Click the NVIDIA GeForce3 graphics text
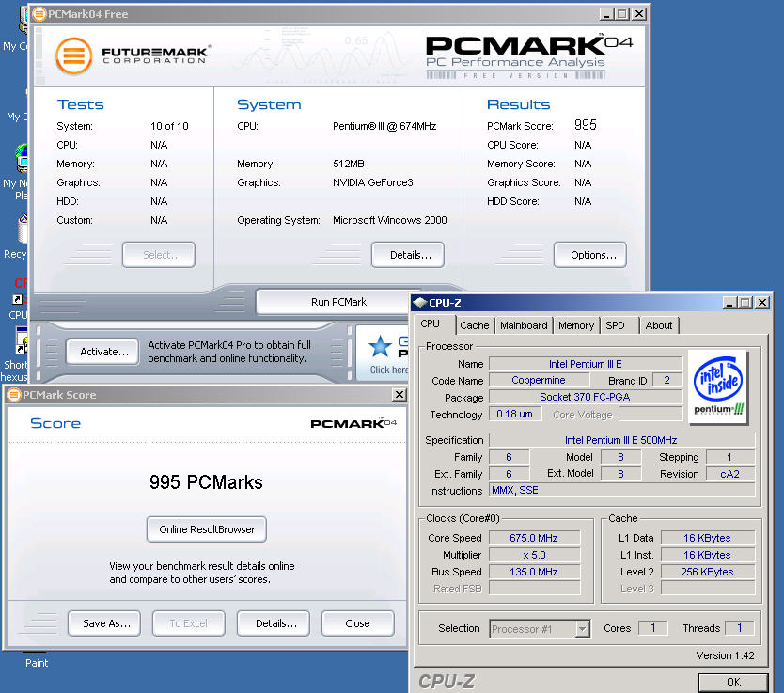This screenshot has width=784, height=693. tap(373, 182)
